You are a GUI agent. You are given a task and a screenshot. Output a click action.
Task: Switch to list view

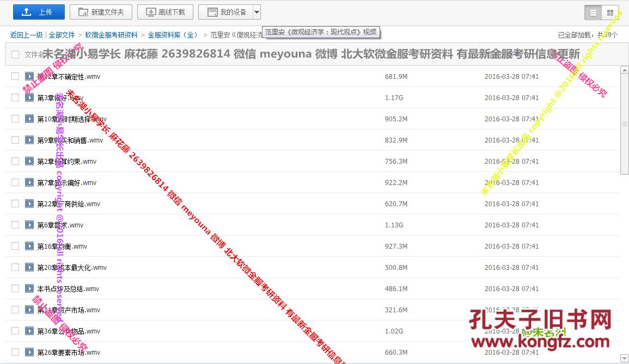pos(593,13)
